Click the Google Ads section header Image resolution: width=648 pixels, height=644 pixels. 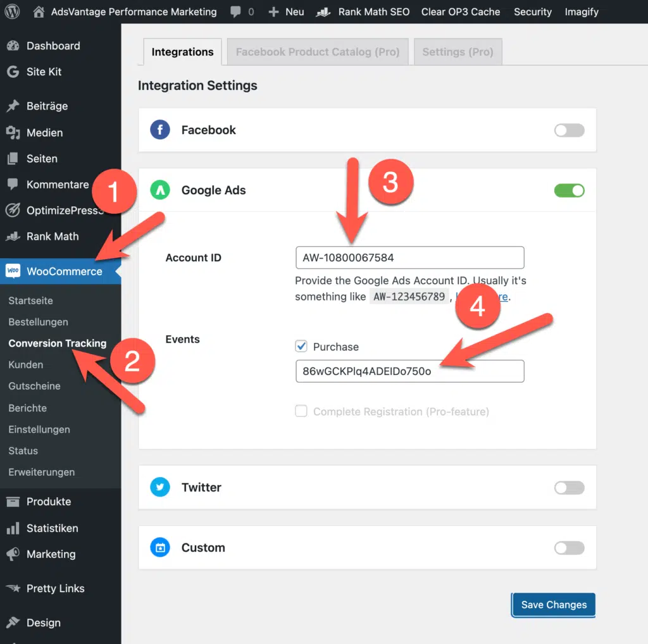(x=368, y=190)
